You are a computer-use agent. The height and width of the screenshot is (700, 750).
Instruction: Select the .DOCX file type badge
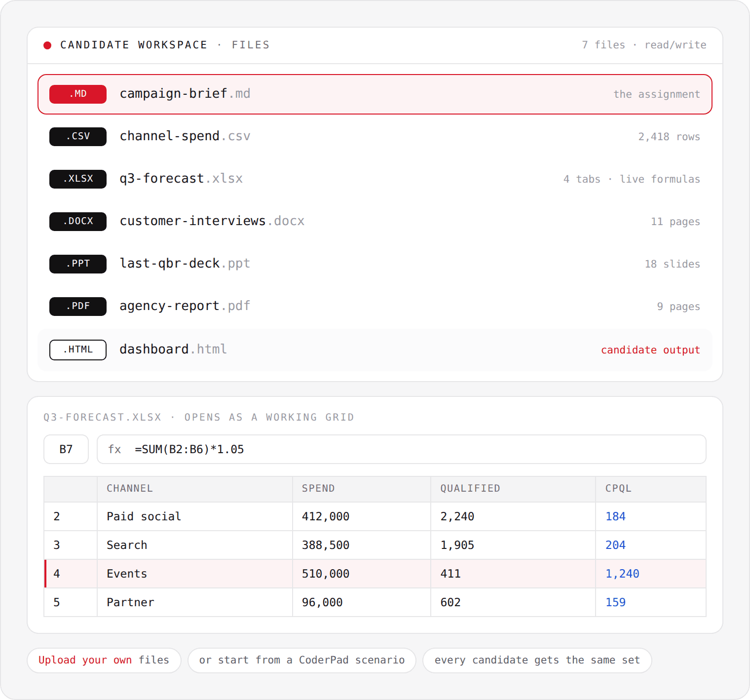[x=78, y=222]
